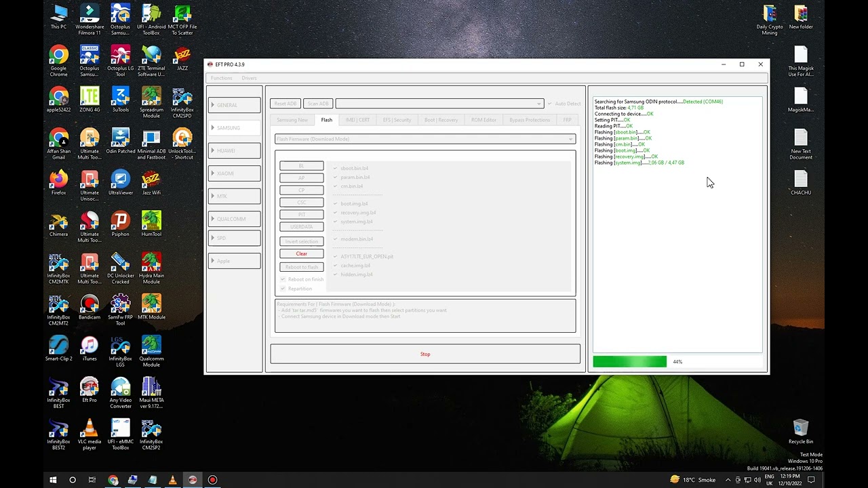Open ZTE Terminal Software desktop icon
Image resolution: width=868 pixels, height=488 pixels.
click(151, 61)
